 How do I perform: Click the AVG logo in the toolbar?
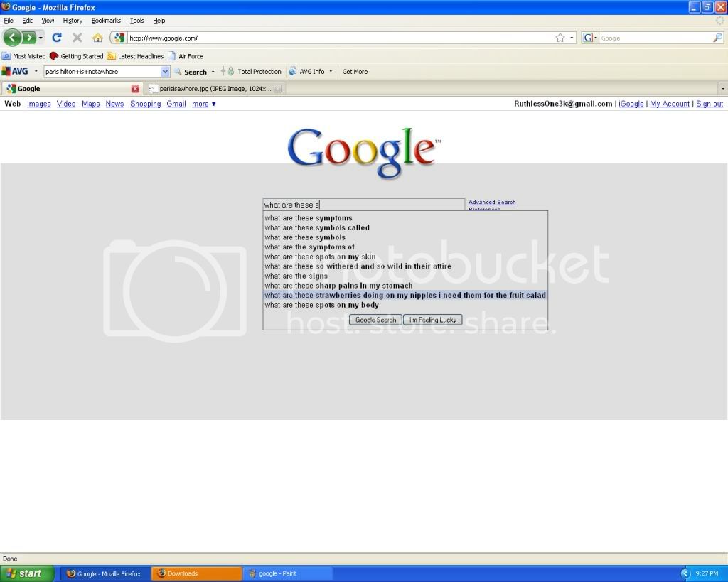pos(15,72)
